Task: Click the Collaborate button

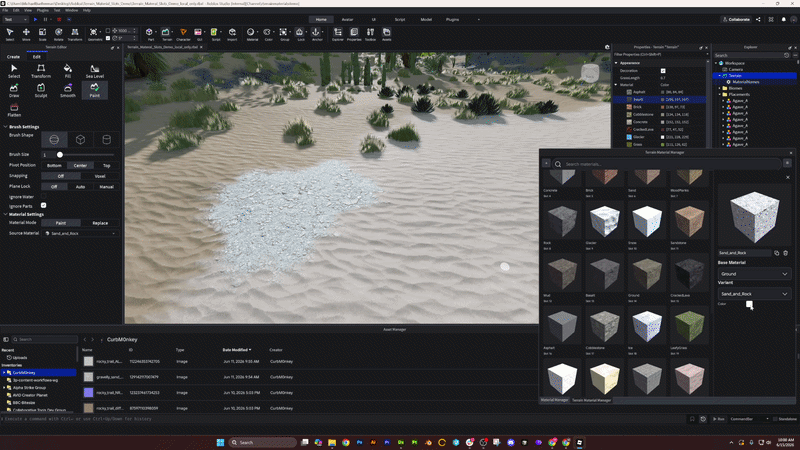Action: pos(736,19)
